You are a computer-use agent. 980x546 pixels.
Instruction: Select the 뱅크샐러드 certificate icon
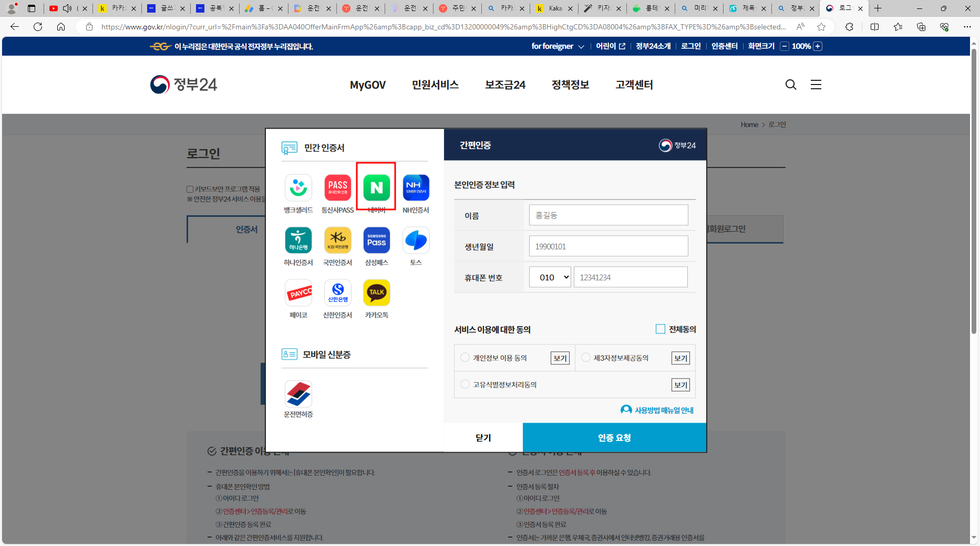(x=298, y=188)
